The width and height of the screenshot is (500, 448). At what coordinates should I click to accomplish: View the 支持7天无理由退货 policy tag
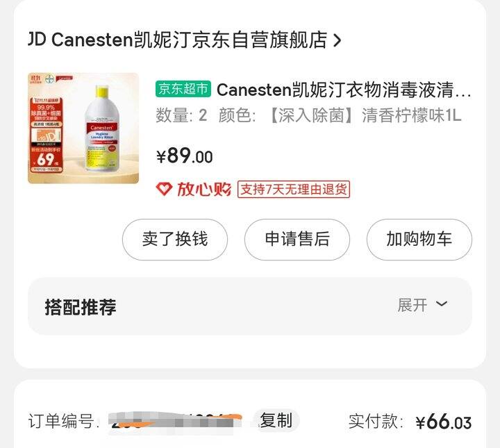[x=293, y=190]
